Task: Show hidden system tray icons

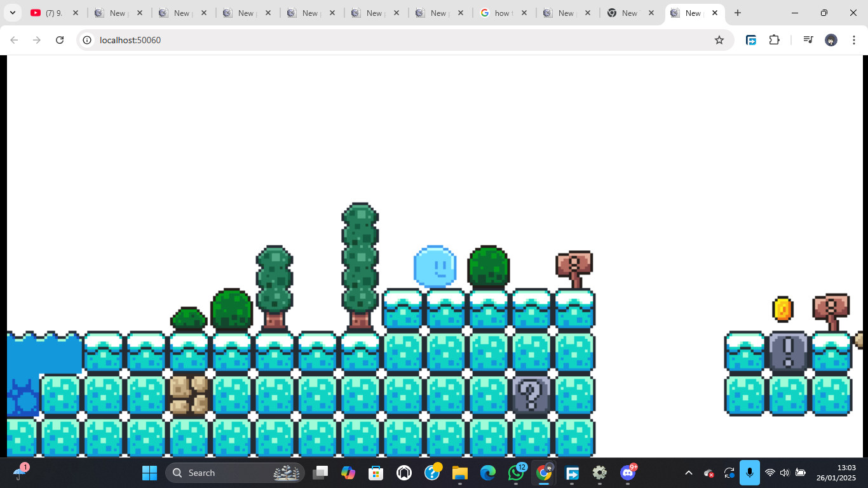Action: pyautogui.click(x=689, y=473)
